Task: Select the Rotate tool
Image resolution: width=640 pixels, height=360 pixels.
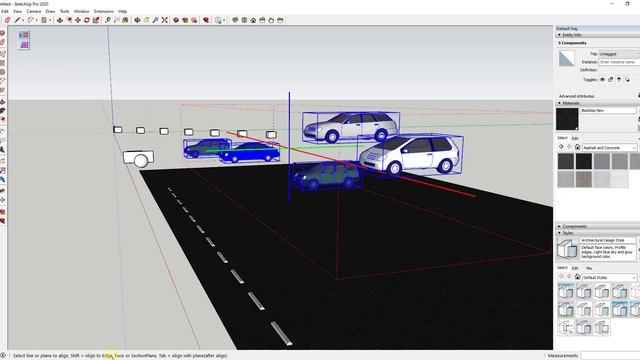Action: [x=87, y=20]
